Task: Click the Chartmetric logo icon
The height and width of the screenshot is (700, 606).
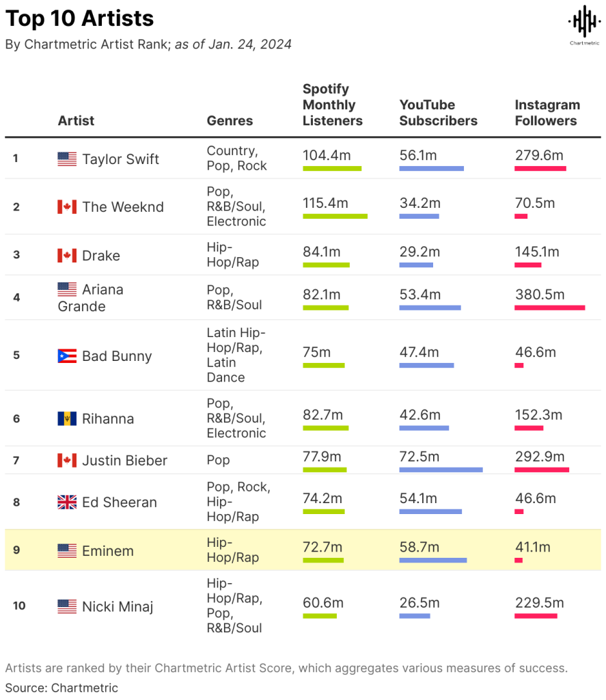Action: coord(584,25)
